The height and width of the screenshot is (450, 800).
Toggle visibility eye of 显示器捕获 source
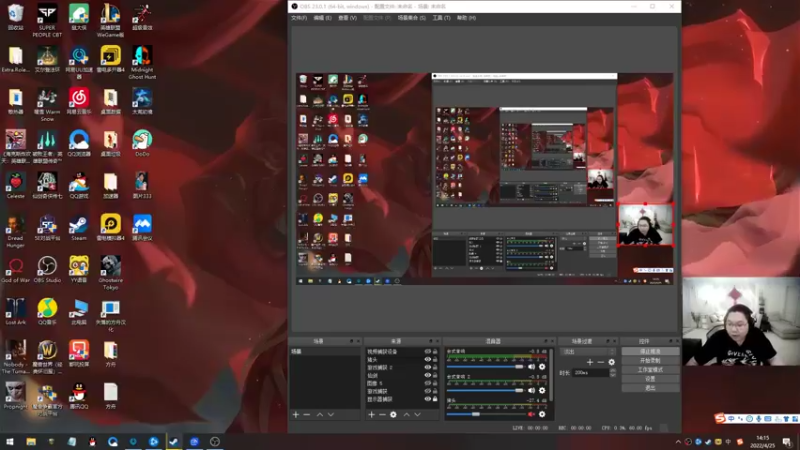428,399
